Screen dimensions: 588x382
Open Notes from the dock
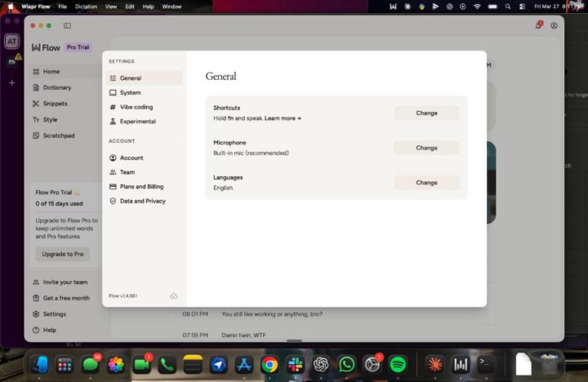coord(193,364)
